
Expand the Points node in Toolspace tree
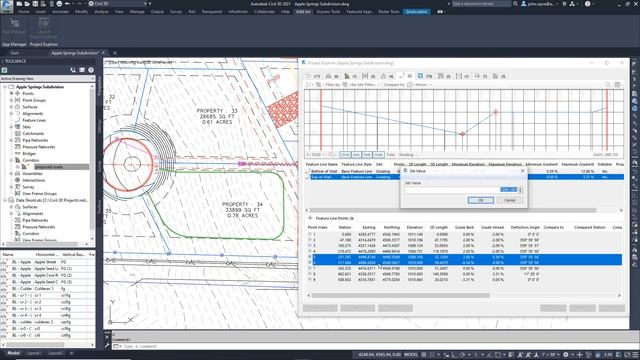point(11,93)
